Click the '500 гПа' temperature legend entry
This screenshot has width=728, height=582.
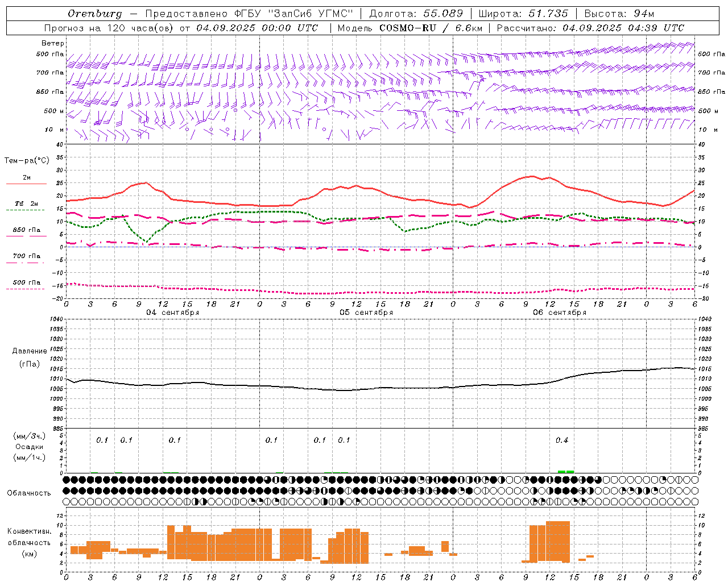click(27, 282)
